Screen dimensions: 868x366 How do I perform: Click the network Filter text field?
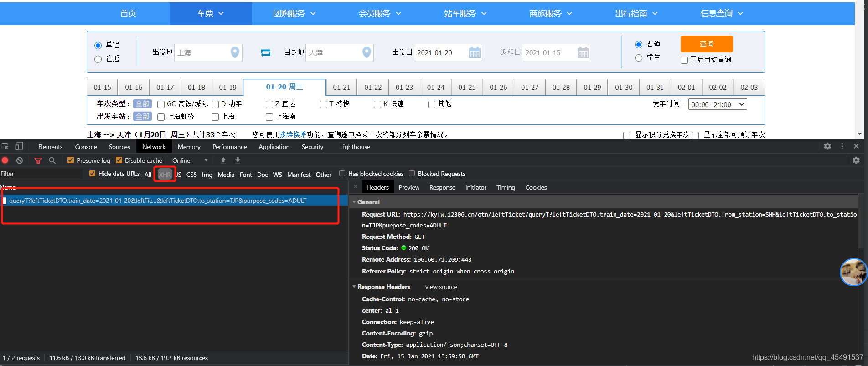[41, 174]
